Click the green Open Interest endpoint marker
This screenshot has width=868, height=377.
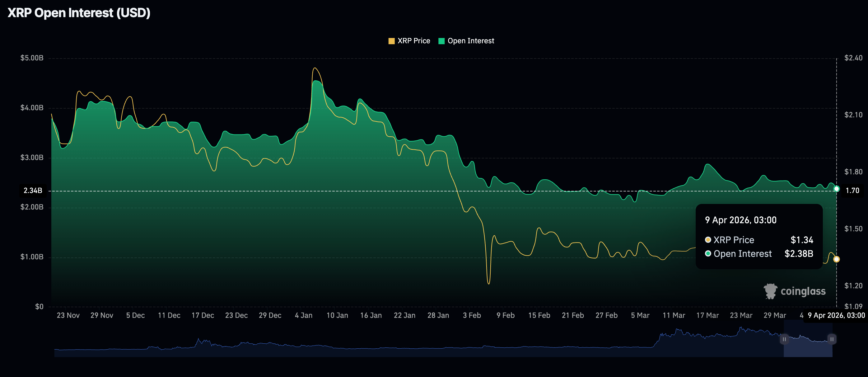(x=836, y=189)
